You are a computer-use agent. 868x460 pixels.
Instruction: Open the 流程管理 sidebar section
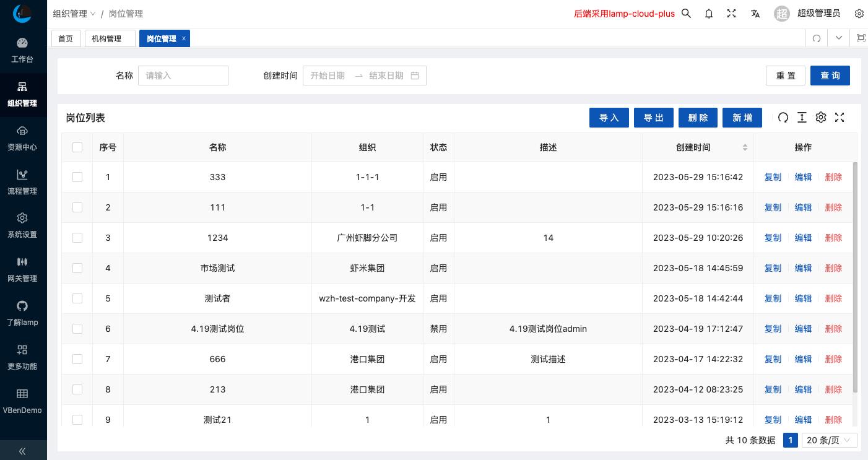(22, 181)
